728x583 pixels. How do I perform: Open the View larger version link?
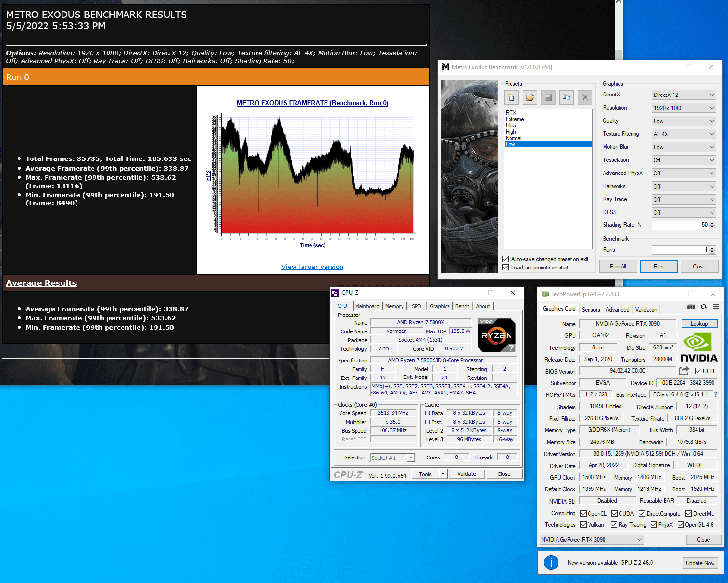point(312,267)
